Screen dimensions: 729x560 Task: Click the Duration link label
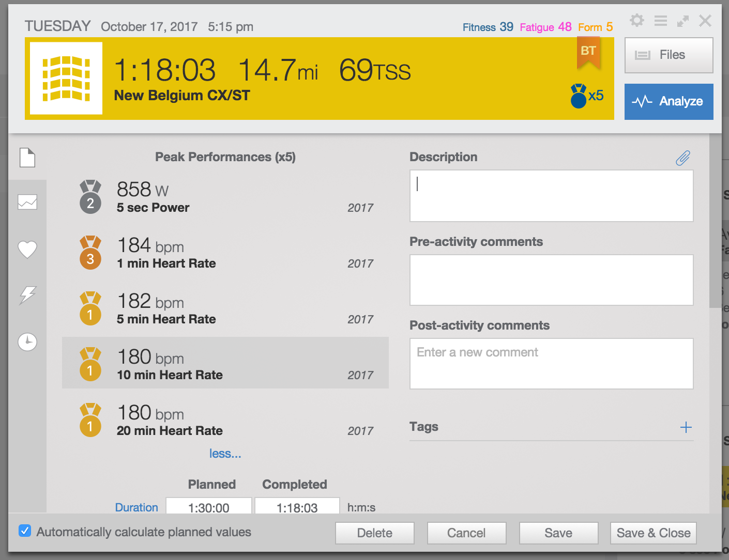click(x=136, y=507)
